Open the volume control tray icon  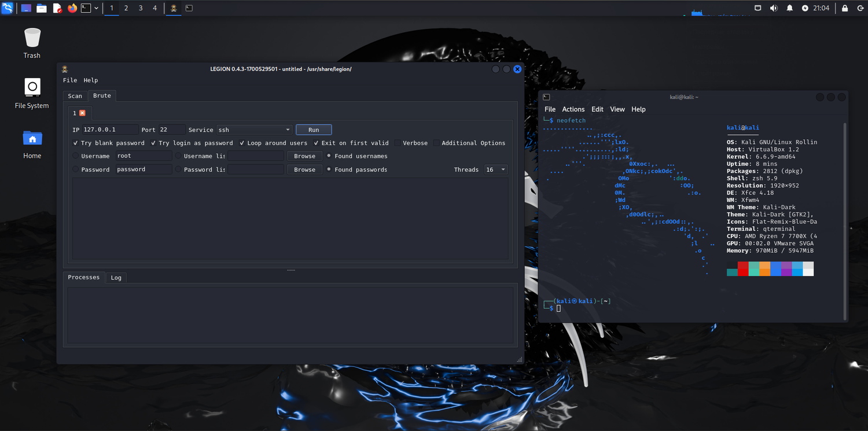point(774,8)
